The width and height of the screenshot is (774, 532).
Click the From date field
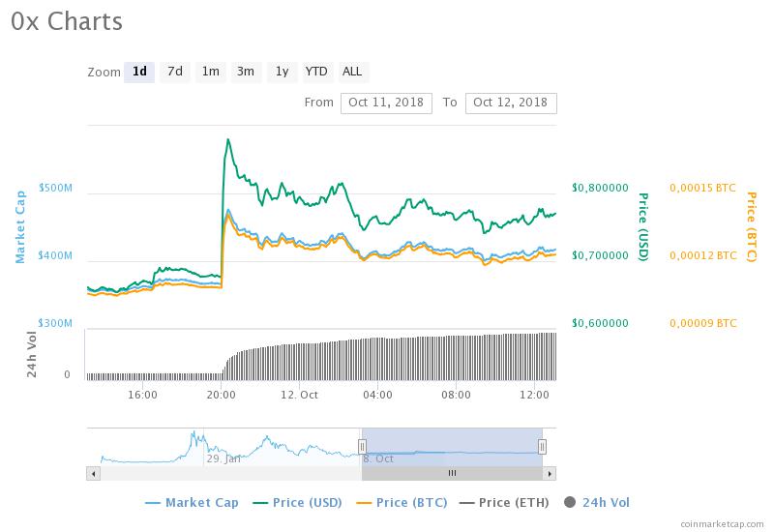coord(386,103)
